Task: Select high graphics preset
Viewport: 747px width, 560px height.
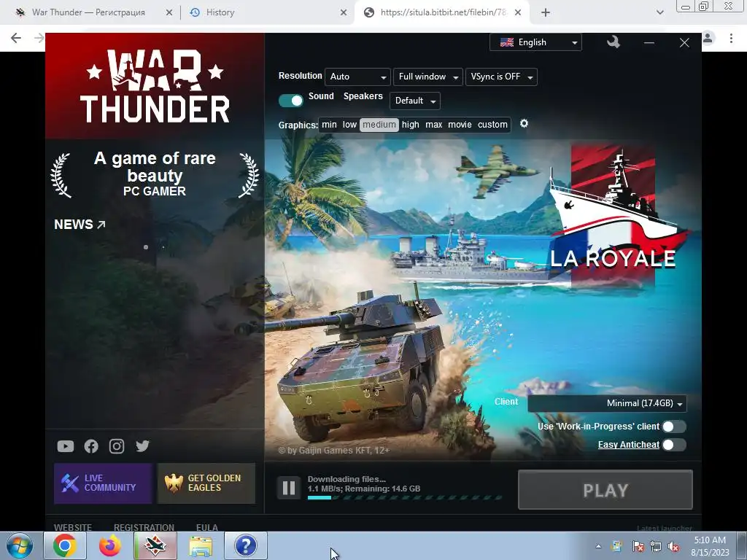Action: pos(411,125)
